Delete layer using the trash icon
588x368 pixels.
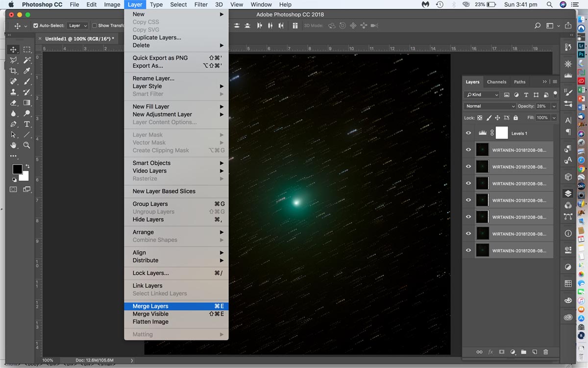pyautogui.click(x=546, y=352)
